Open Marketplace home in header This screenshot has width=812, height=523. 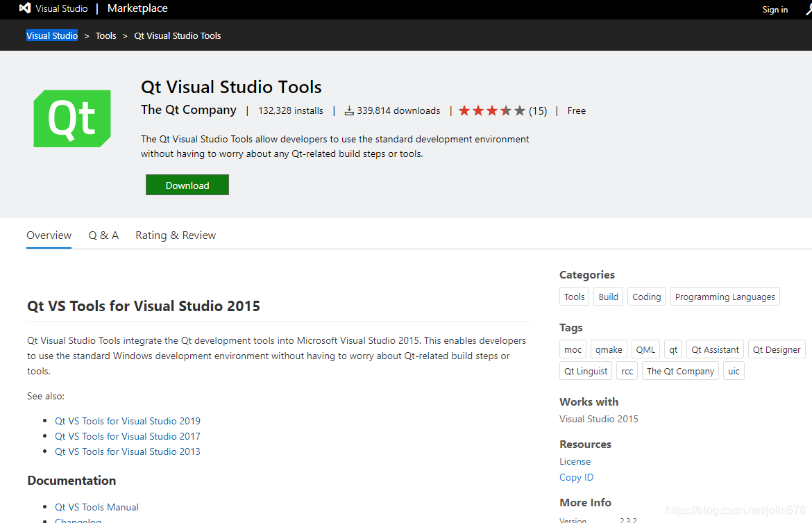click(x=137, y=8)
